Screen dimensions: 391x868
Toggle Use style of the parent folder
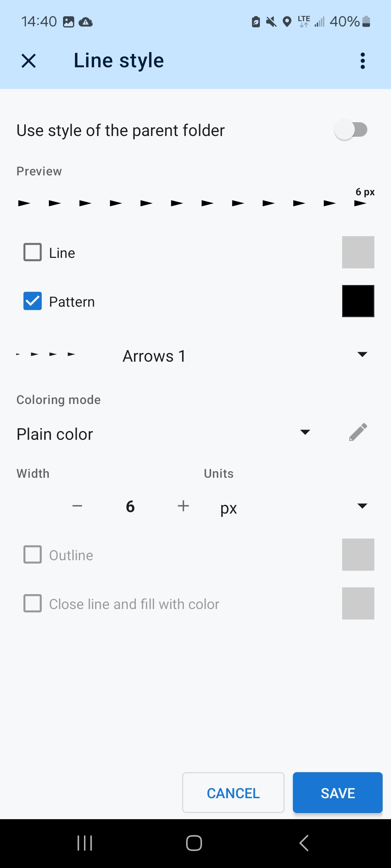click(x=350, y=130)
